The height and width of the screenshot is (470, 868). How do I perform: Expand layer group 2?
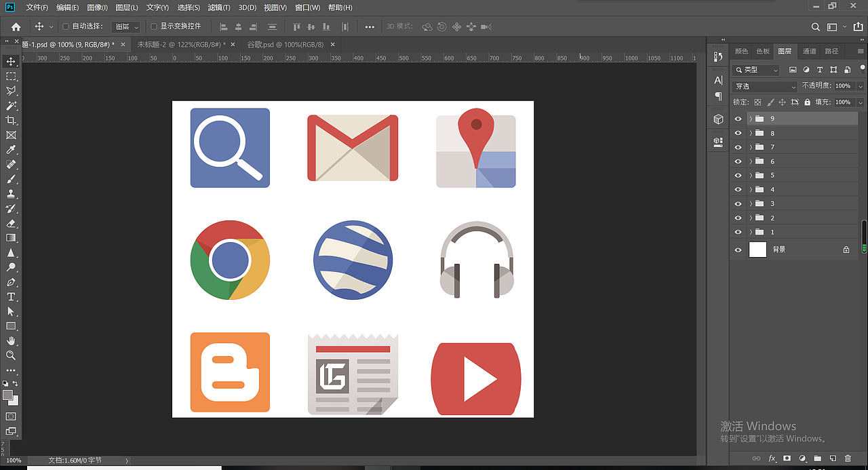751,218
